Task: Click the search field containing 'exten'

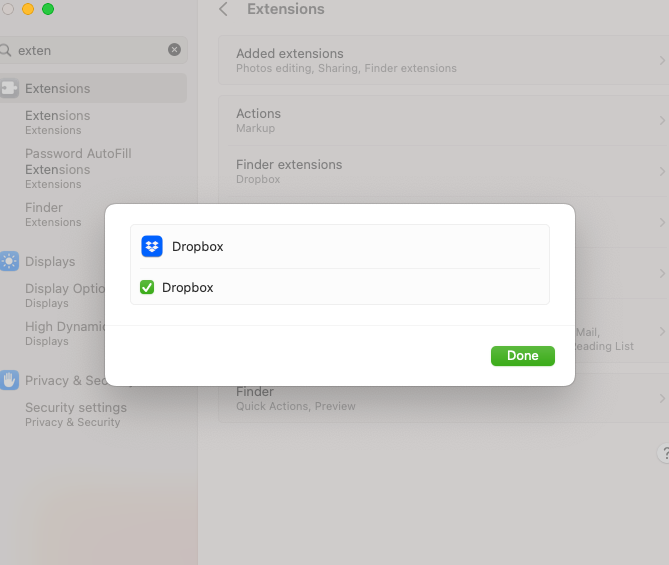Action: click(92, 50)
